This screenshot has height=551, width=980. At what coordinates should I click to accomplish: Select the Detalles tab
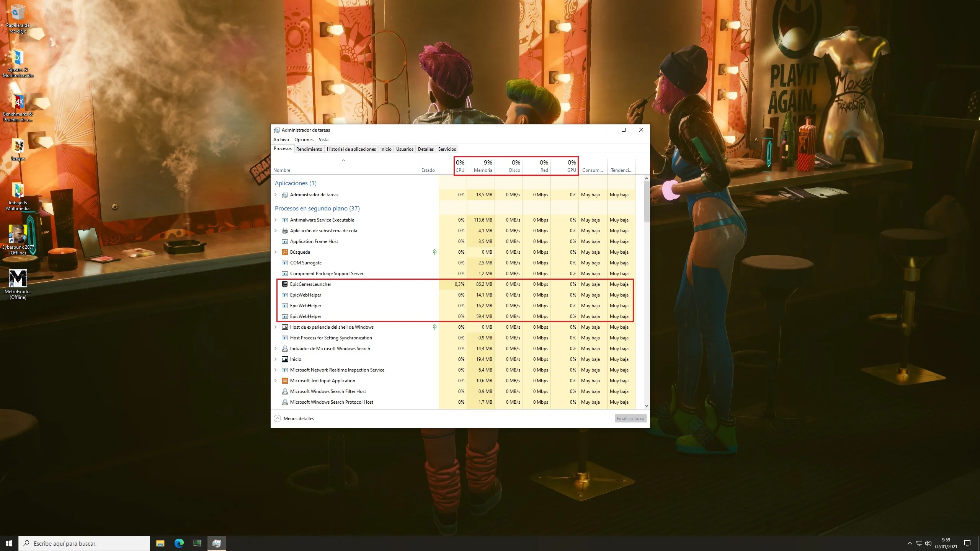(425, 149)
